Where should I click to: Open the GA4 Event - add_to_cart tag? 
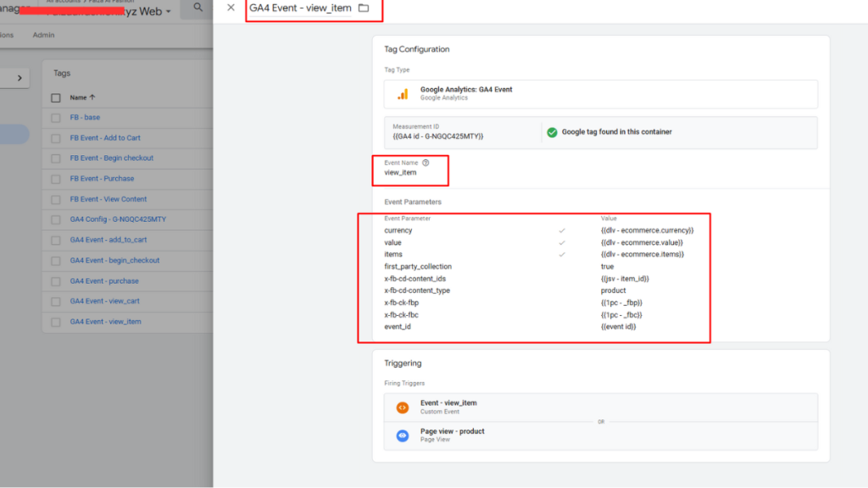[108, 240]
